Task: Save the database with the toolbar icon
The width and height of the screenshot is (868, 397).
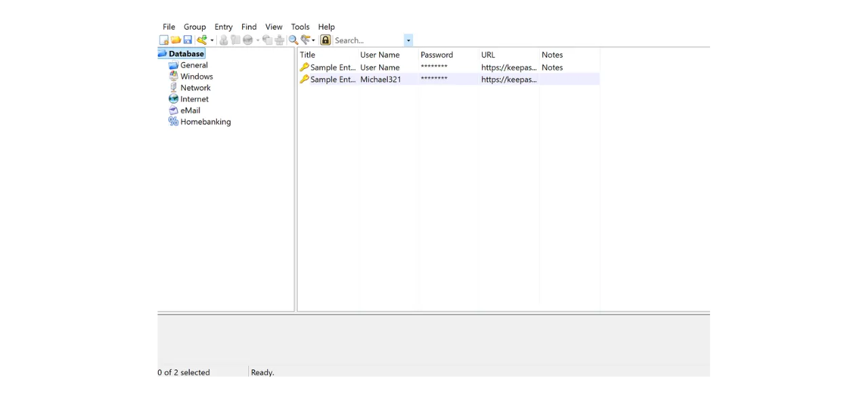Action: tap(188, 40)
